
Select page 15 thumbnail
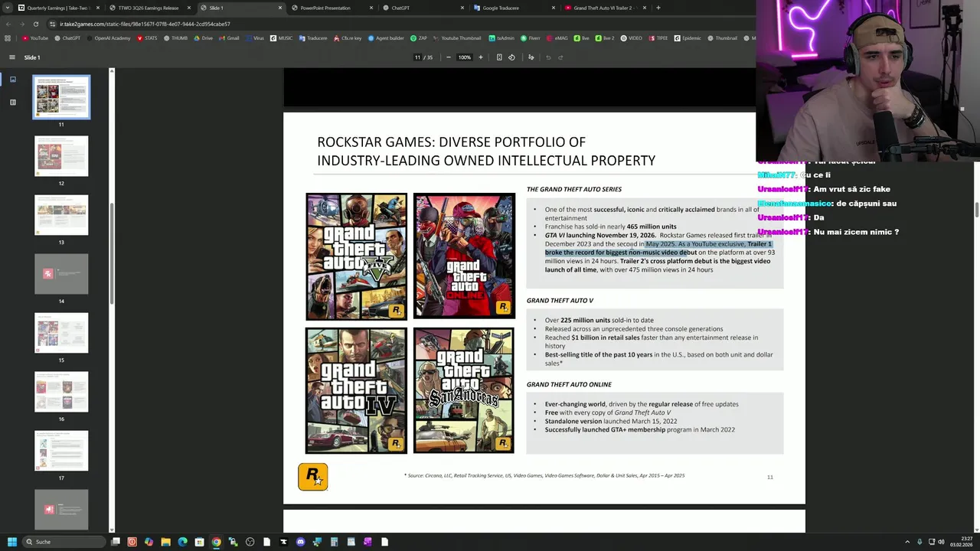[61, 333]
